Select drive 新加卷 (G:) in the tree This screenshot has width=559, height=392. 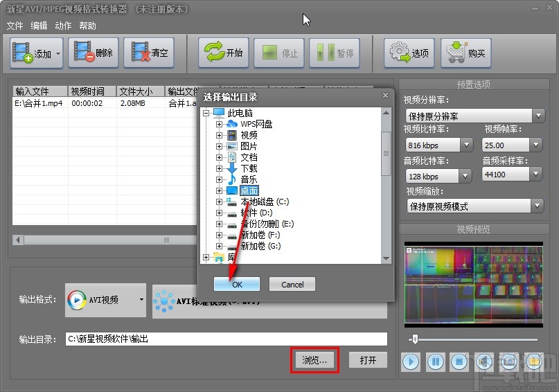pyautogui.click(x=260, y=246)
